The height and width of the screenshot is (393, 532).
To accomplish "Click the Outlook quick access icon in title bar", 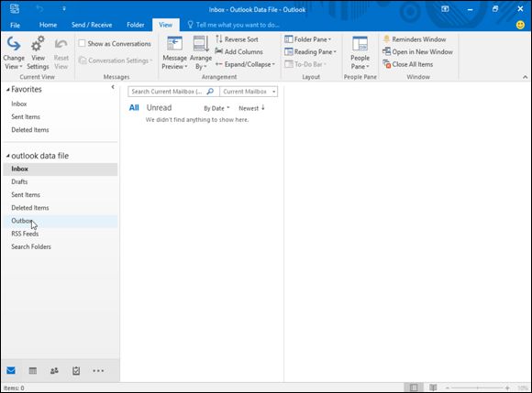I will point(15,9).
